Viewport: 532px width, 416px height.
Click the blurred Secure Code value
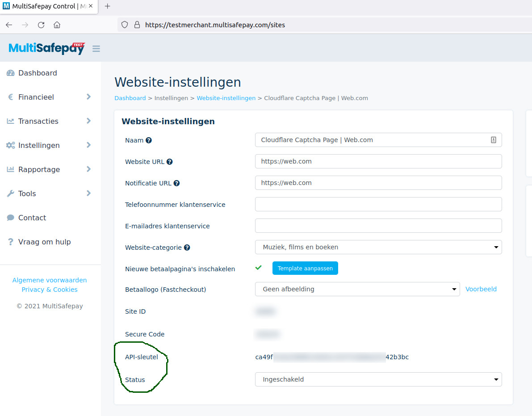click(x=268, y=334)
